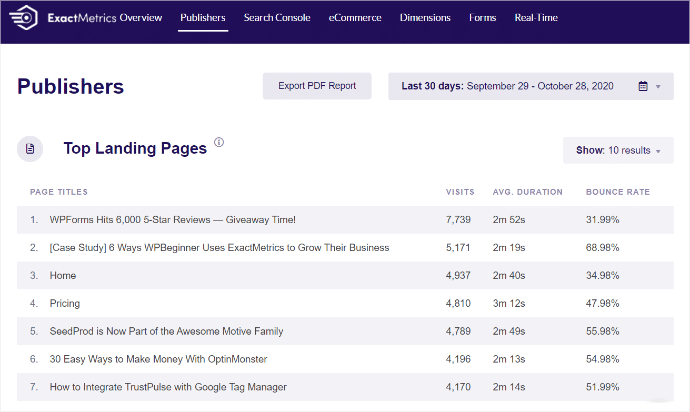Go to the Search Console tab
The image size is (690, 412).
[277, 18]
